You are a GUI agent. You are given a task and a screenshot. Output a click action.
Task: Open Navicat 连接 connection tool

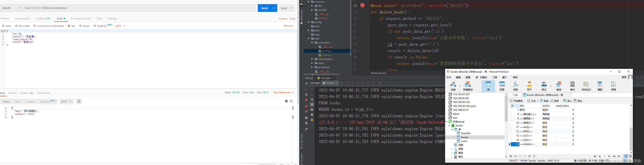[453, 86]
